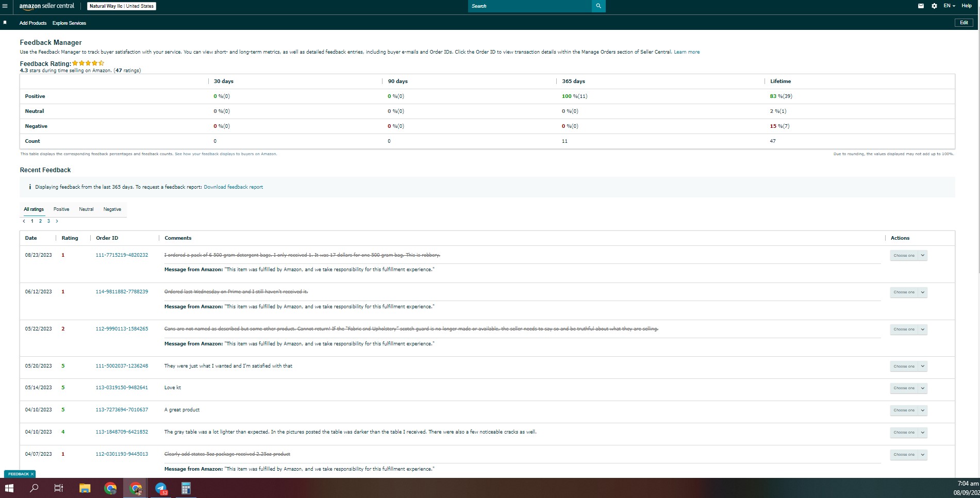The image size is (980, 498).
Task: Switch to the Positive tab
Action: [x=61, y=209]
